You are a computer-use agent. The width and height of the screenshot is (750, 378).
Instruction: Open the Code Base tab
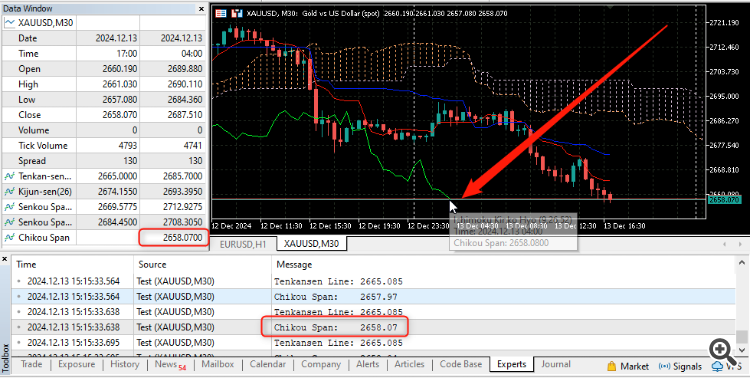point(461,365)
